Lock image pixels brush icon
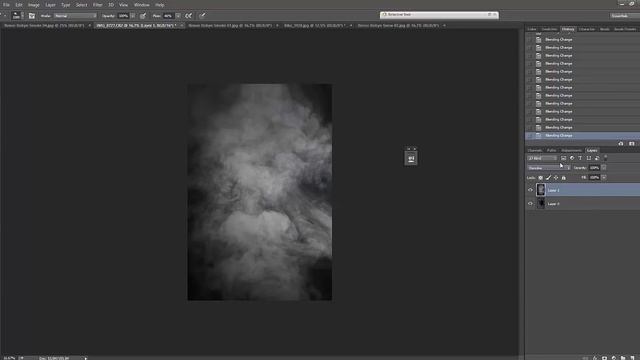 click(x=549, y=178)
